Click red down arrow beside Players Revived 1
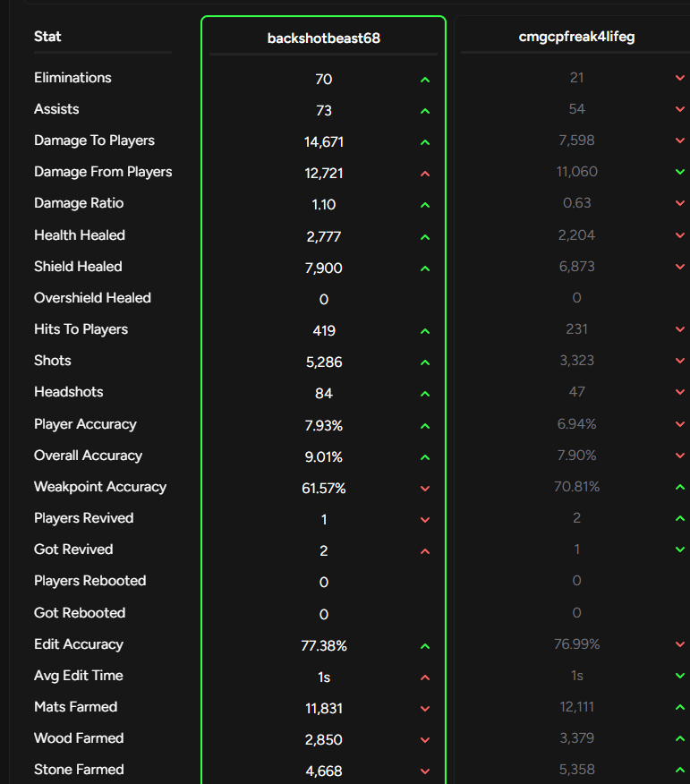This screenshot has width=690, height=784. coord(425,520)
